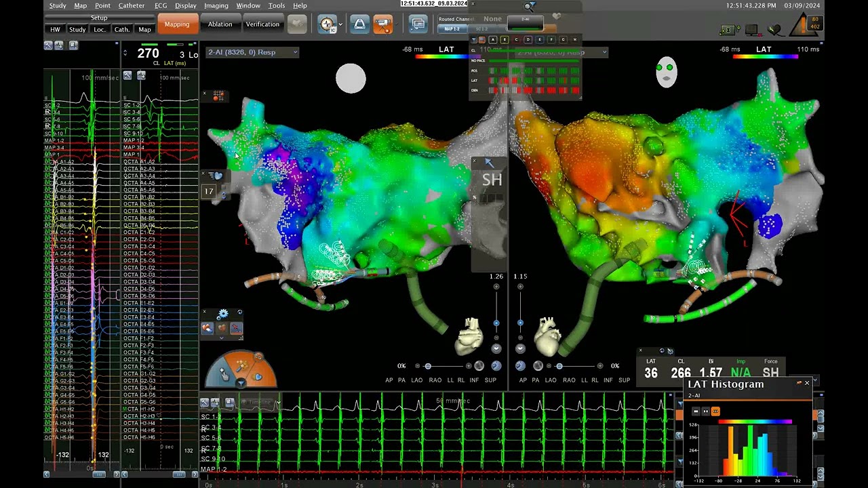This screenshot has width=868, height=488.
Task: Open the Display menu
Action: 185,5
